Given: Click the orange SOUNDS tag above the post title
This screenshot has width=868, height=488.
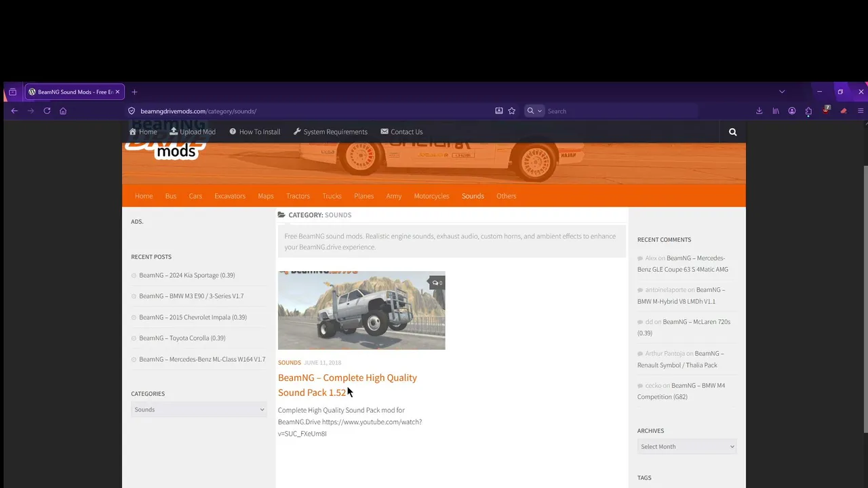Looking at the screenshot, I should [x=290, y=363].
